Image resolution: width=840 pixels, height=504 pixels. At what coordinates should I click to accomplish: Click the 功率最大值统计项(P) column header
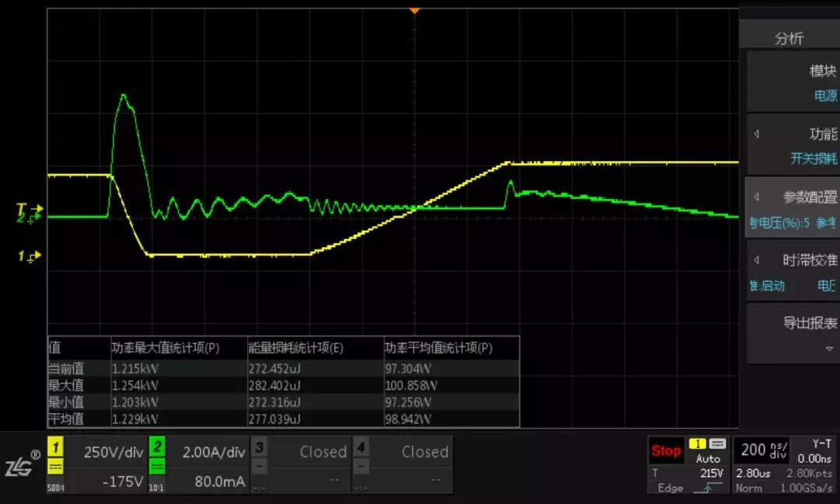point(166,348)
